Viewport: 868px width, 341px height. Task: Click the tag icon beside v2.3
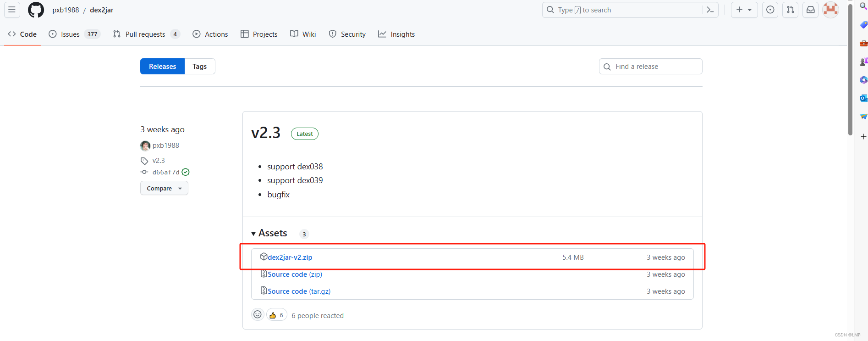(144, 161)
